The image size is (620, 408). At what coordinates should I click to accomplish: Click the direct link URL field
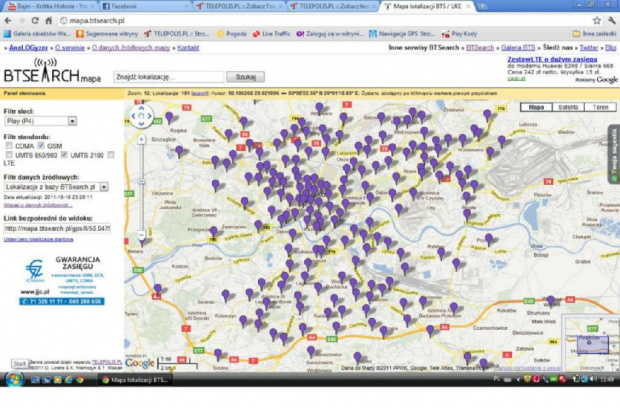coord(57,229)
